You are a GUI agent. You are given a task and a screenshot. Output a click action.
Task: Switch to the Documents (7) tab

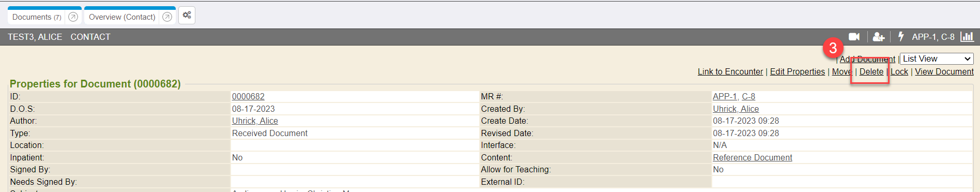coord(37,17)
